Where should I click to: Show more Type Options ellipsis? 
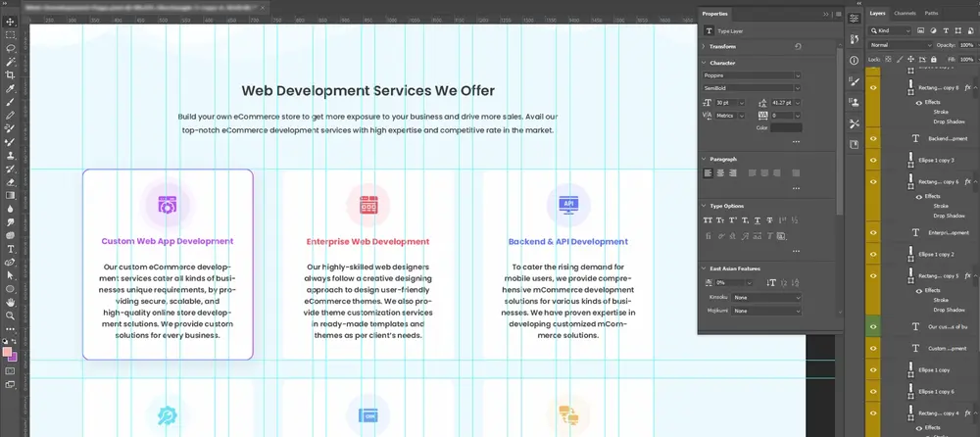point(796,251)
